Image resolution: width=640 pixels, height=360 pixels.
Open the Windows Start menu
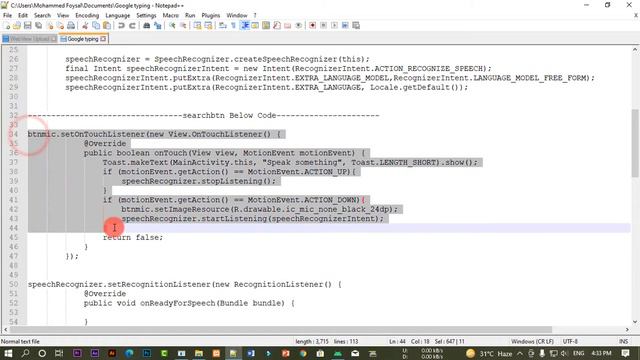click(8, 353)
